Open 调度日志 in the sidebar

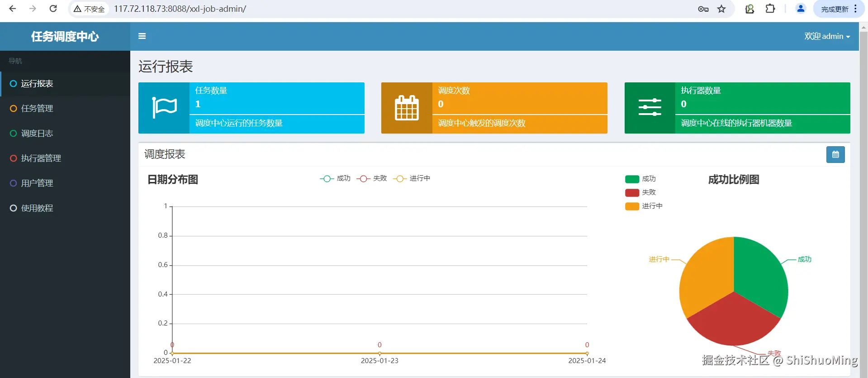point(65,134)
